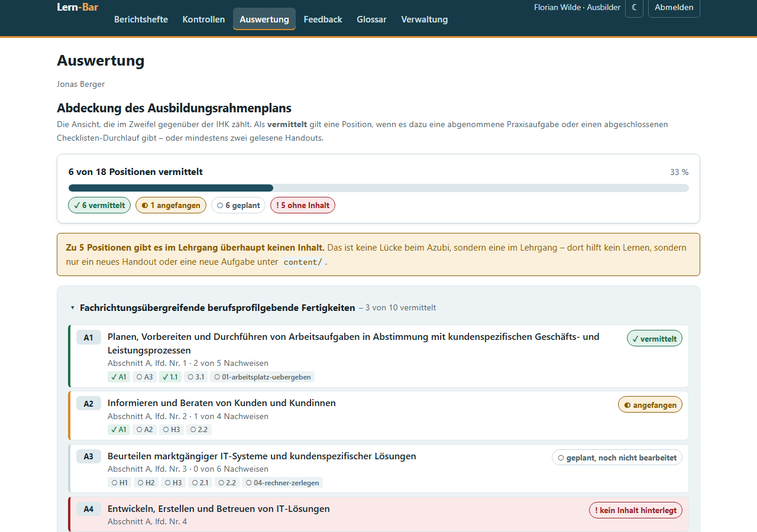Toggle the '6 vermittelt' filter pill
The height and width of the screenshot is (532, 757).
tap(99, 205)
